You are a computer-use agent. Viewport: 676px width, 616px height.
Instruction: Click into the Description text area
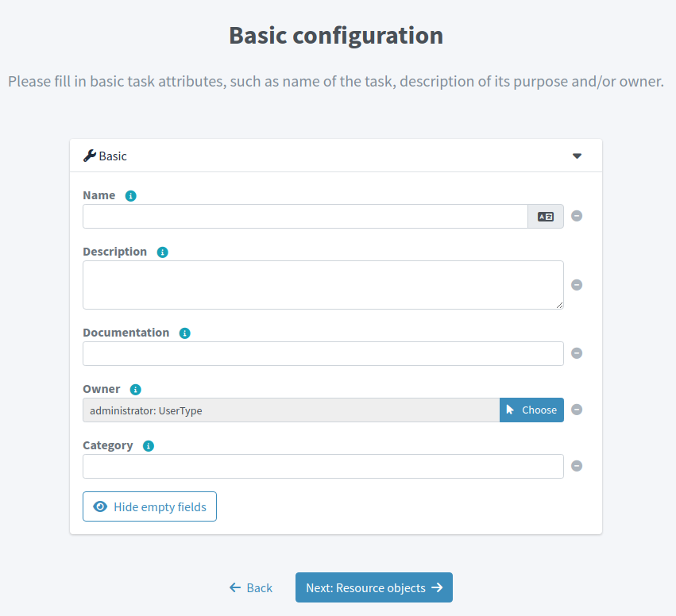[x=323, y=285]
